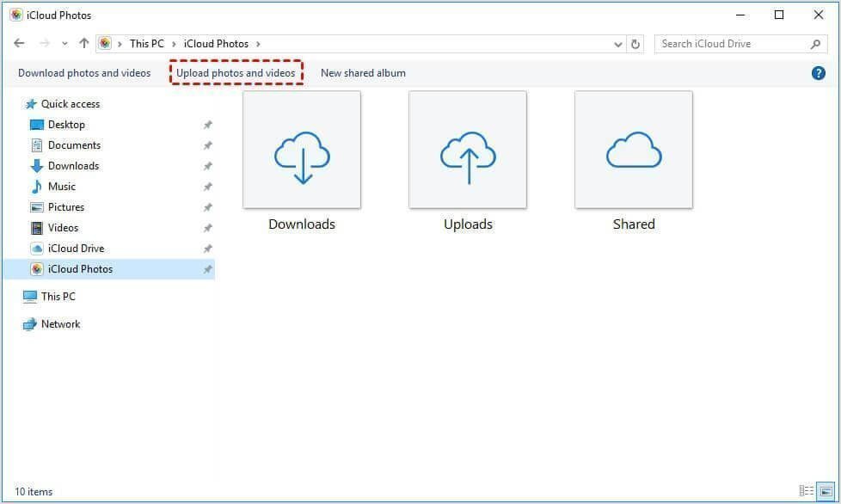The width and height of the screenshot is (841, 504).
Task: Click the pin icon beside iCloud Drive
Action: pyautogui.click(x=207, y=249)
